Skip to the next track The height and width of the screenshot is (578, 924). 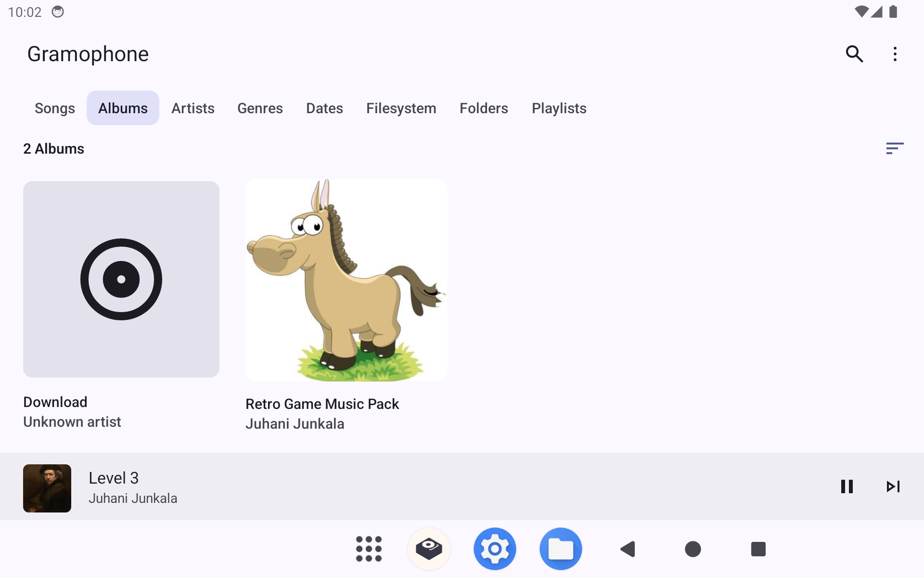coord(893,486)
